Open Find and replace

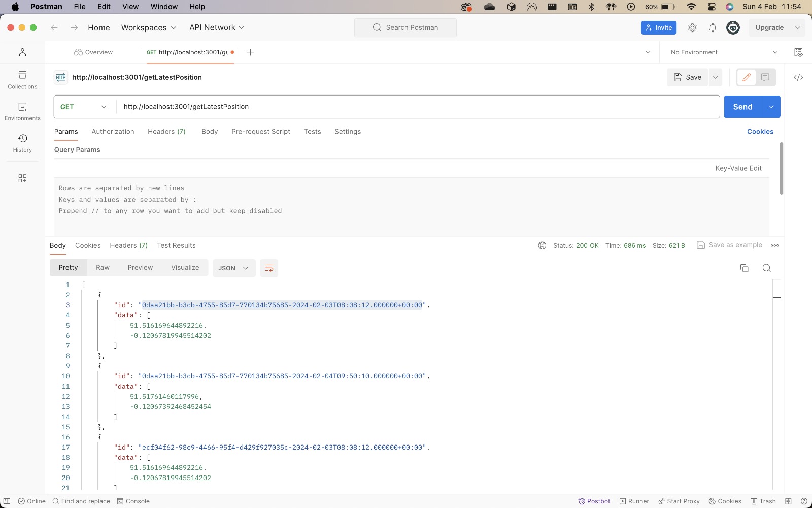(x=81, y=501)
